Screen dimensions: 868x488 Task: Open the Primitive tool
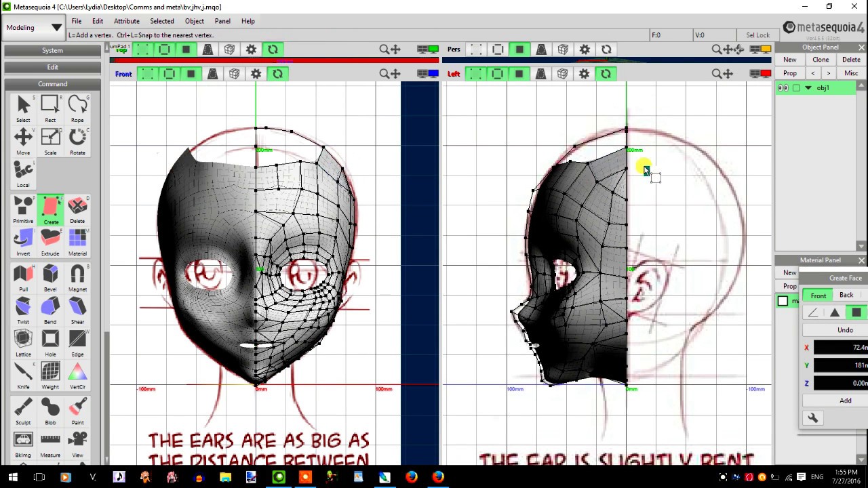pyautogui.click(x=23, y=209)
